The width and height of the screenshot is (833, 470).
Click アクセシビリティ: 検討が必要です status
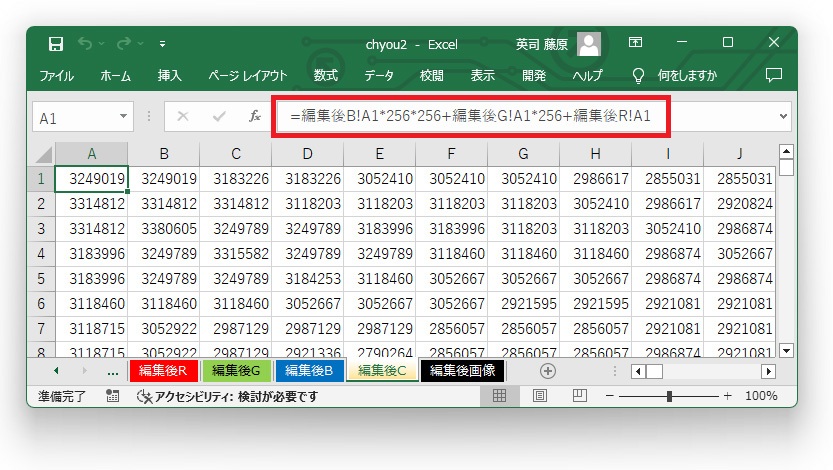(227, 396)
